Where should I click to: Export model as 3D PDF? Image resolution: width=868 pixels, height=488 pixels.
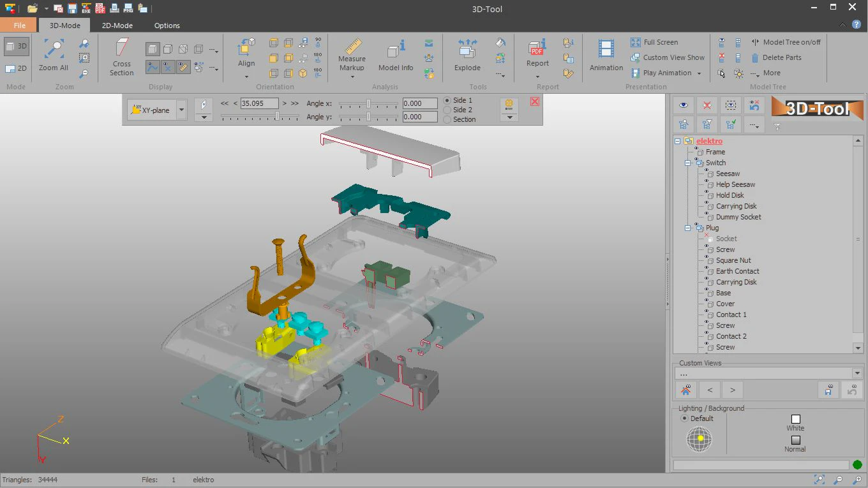pyautogui.click(x=100, y=8)
